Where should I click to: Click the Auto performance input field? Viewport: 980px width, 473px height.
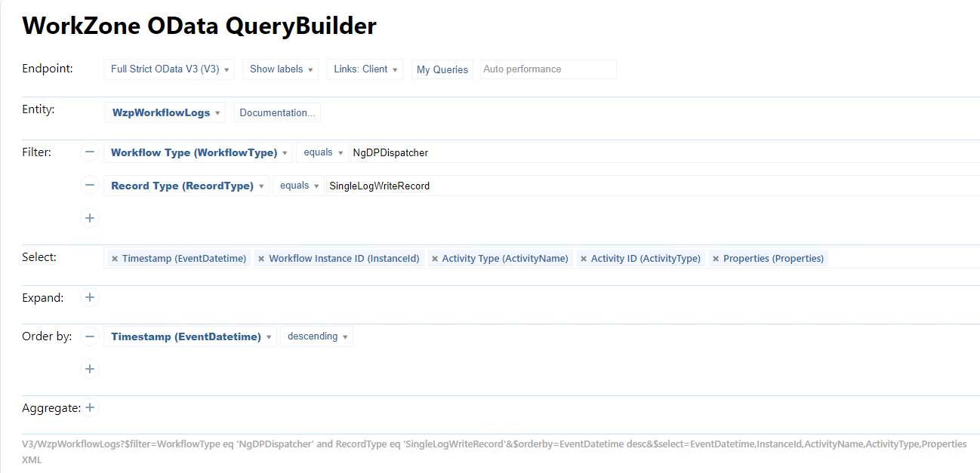pos(547,69)
